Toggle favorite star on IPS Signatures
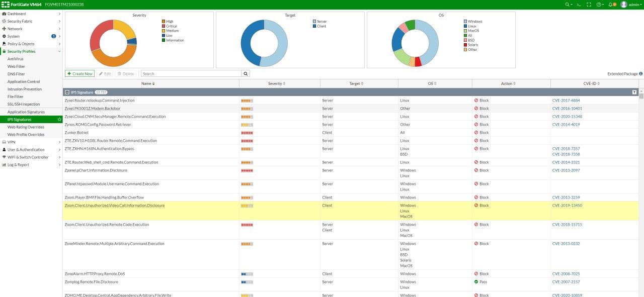The image size is (644, 297). [59, 120]
